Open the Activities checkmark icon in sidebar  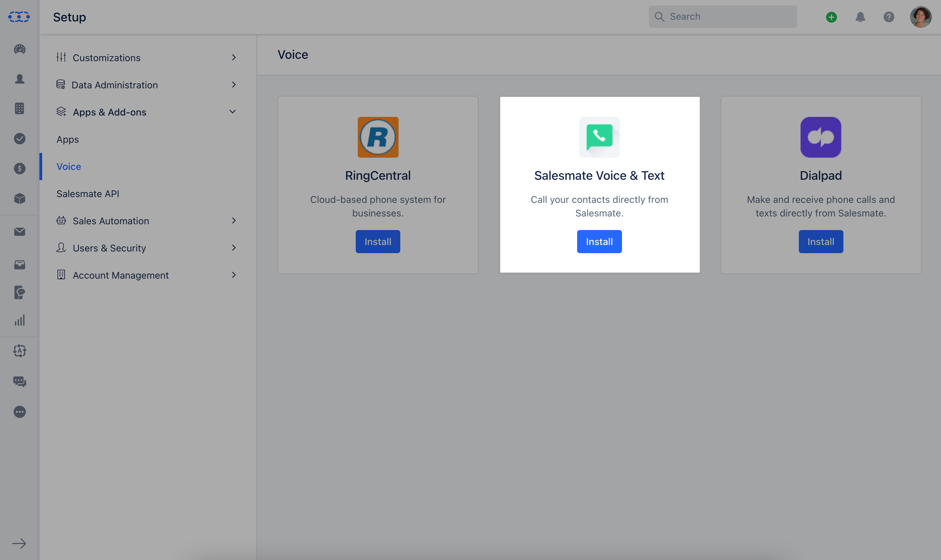20,139
